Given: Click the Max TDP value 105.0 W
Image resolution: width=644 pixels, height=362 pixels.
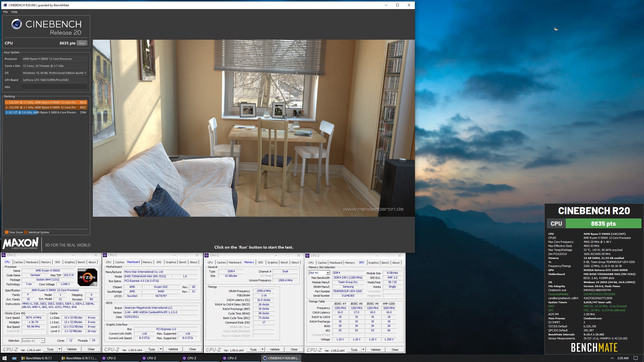Looking at the screenshot, I should tap(69, 275).
